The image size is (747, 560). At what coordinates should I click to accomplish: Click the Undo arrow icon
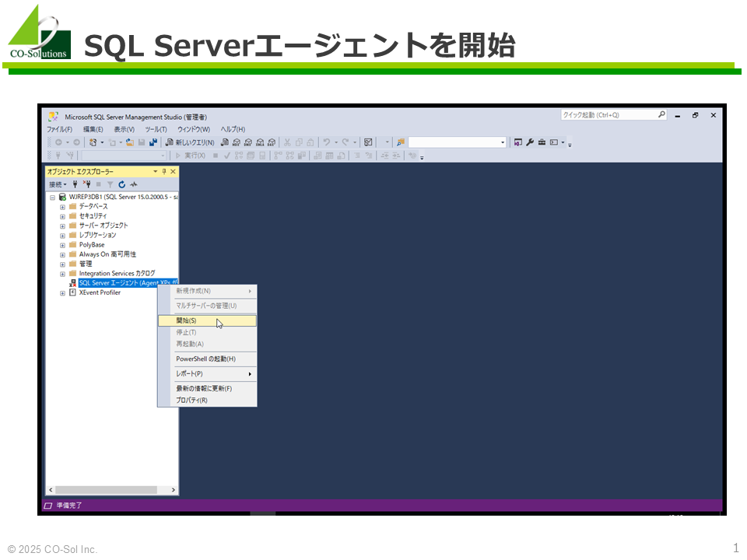[327, 142]
